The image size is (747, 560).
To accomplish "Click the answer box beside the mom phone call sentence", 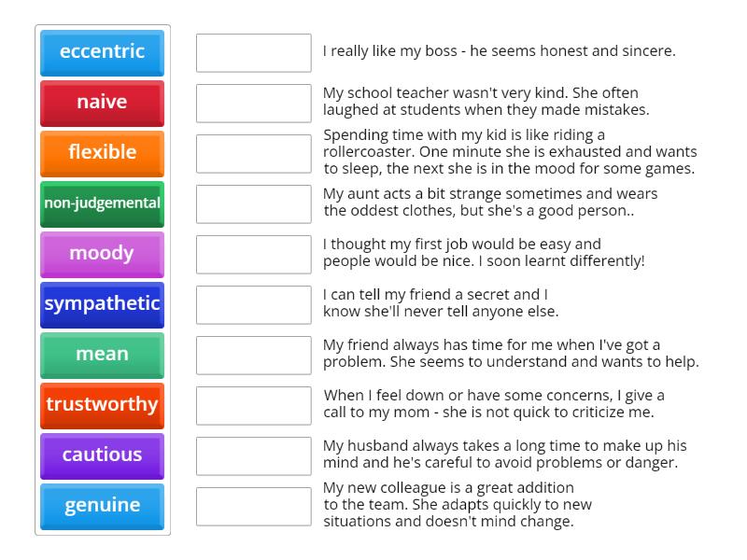I will click(x=253, y=405).
